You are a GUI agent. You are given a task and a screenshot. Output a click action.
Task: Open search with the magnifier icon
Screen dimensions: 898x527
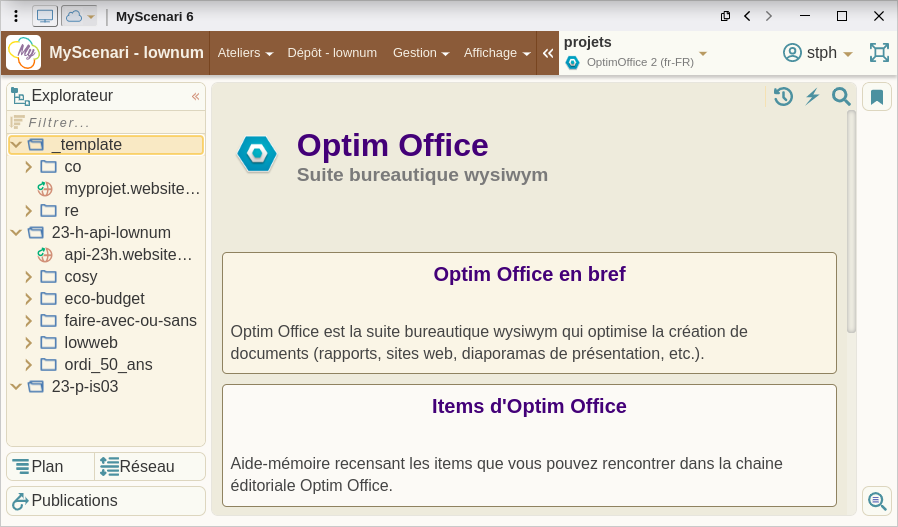pos(841,96)
